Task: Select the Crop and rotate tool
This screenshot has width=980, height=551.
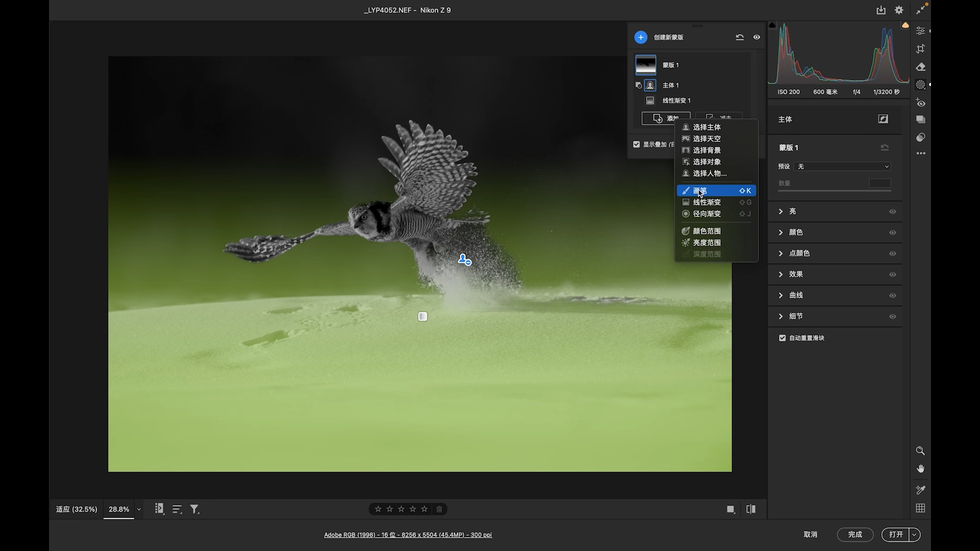Action: (x=920, y=49)
